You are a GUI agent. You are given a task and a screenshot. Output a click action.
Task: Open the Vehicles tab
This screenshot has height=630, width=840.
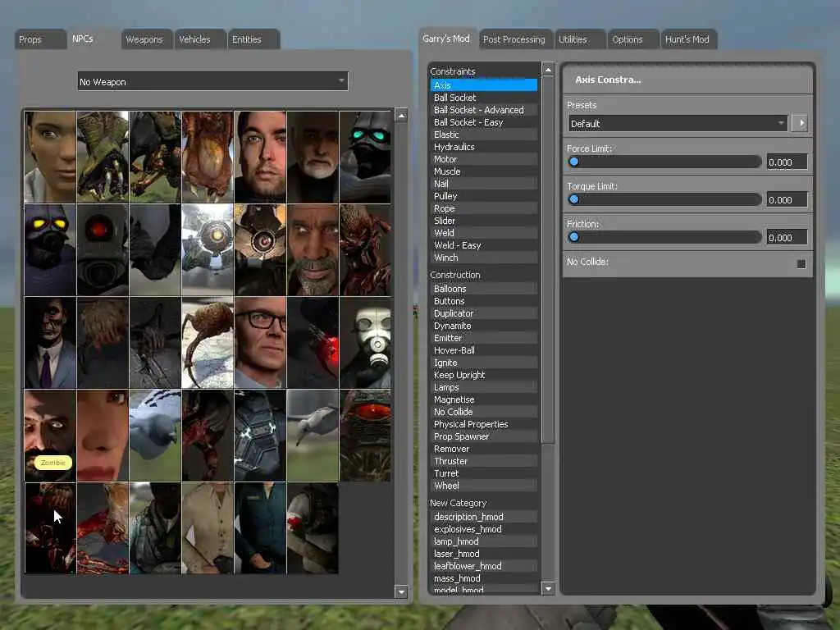200,39
